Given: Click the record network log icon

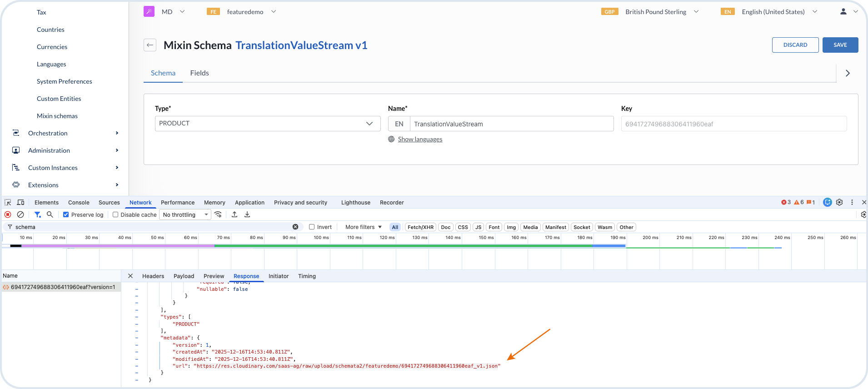Looking at the screenshot, I should point(8,214).
